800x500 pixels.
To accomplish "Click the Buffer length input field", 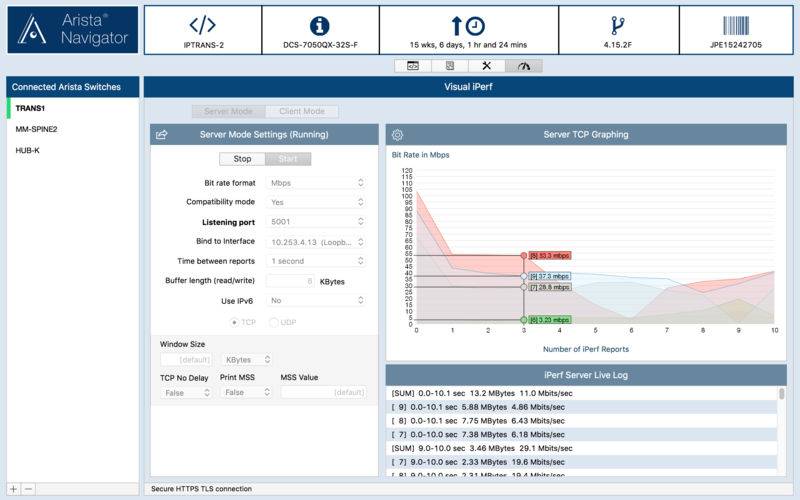I will coord(291,281).
